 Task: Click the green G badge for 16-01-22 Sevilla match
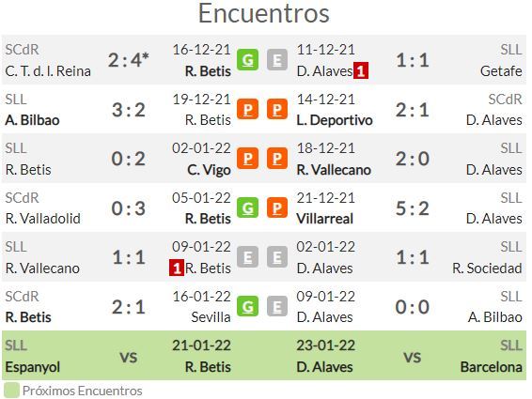tap(247, 306)
